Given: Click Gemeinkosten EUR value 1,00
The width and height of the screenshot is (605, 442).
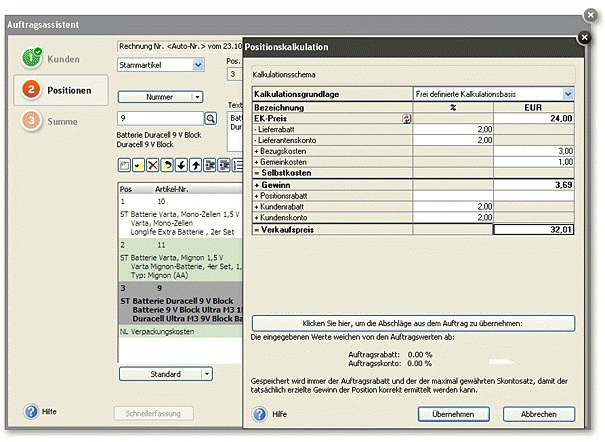Looking at the screenshot, I should tap(534, 162).
